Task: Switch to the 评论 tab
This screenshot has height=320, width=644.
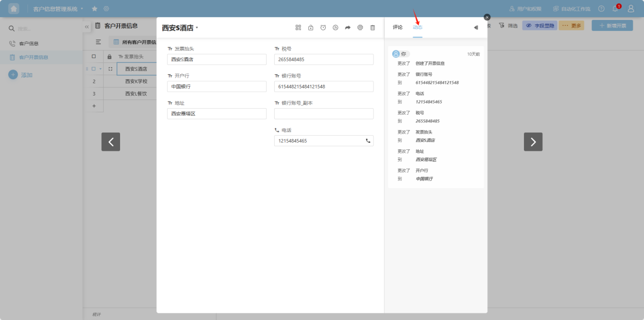Action: tap(397, 27)
